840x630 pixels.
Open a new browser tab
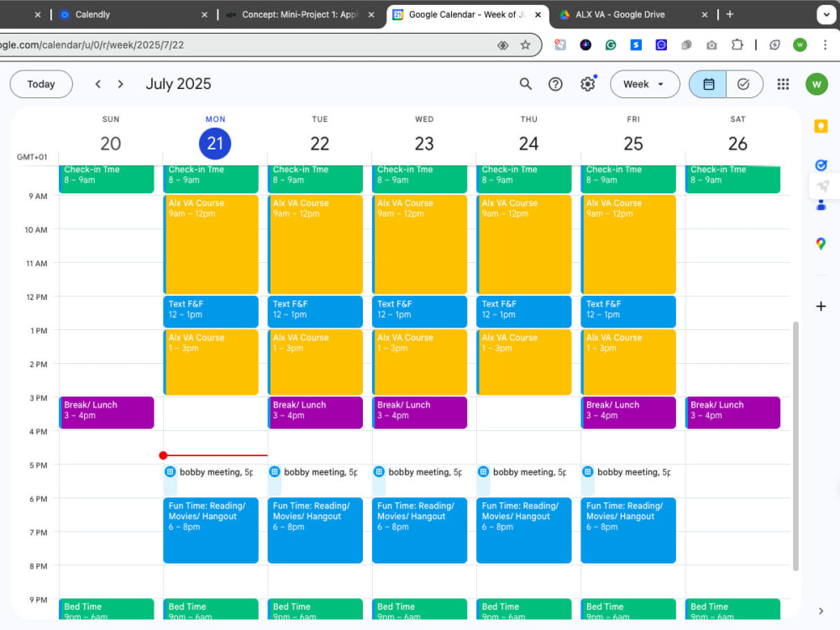pos(730,14)
